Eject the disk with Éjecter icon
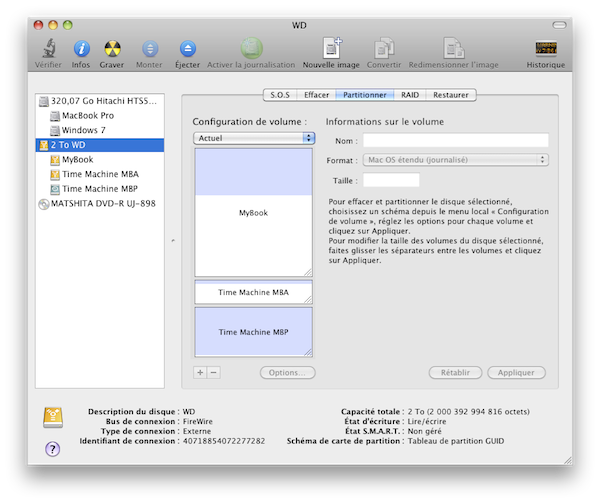 (188, 49)
